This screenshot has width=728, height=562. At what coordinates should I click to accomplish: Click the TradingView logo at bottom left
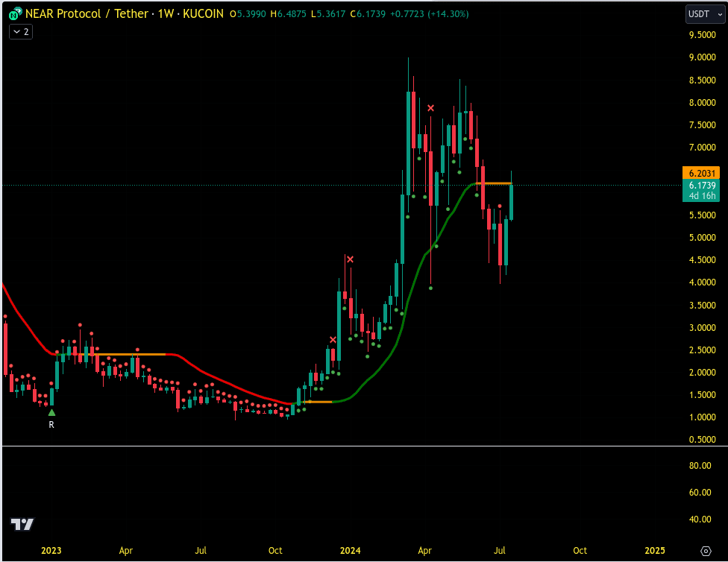[x=22, y=524]
